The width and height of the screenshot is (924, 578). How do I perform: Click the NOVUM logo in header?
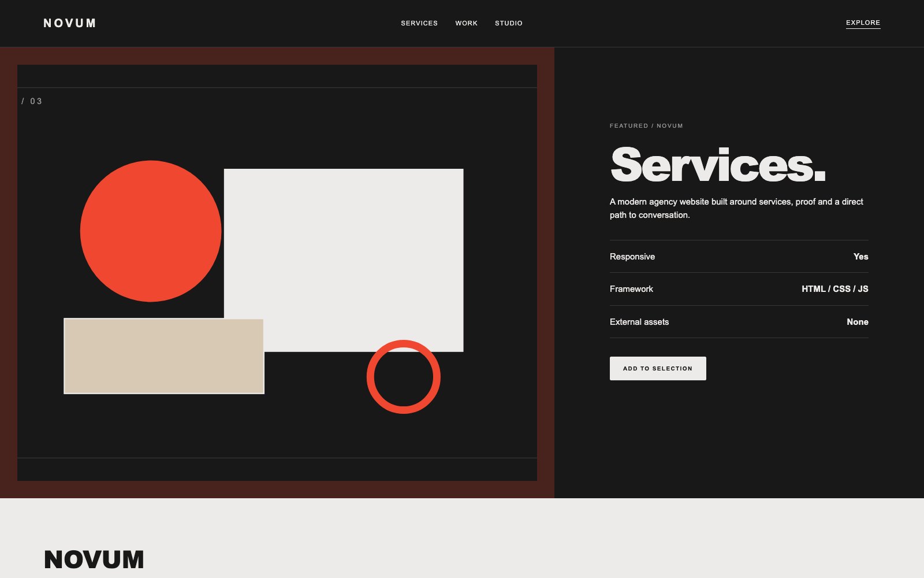pos(70,23)
